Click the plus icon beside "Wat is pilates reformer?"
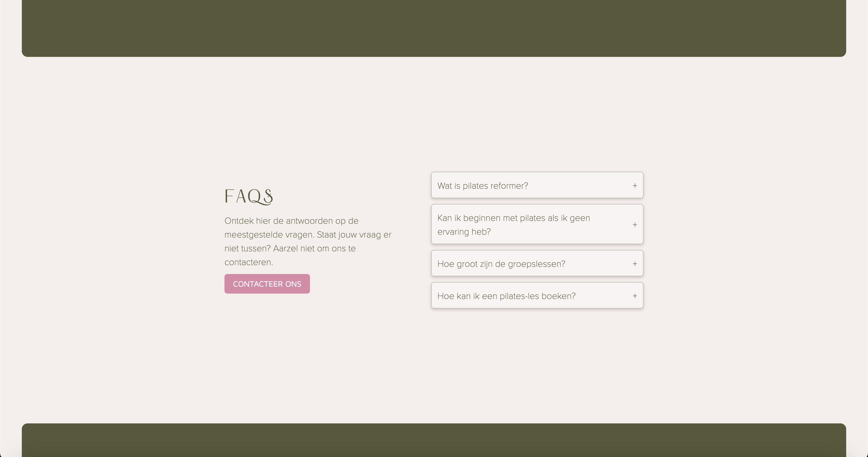Image resolution: width=868 pixels, height=457 pixels. point(634,186)
